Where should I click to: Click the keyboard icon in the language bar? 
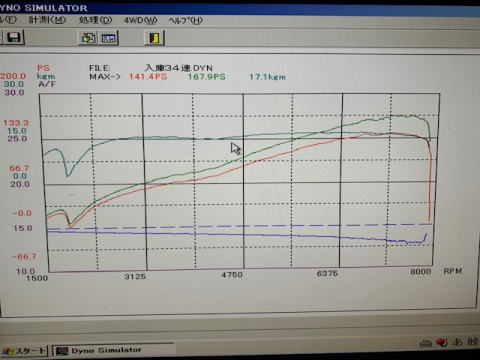tap(426, 343)
